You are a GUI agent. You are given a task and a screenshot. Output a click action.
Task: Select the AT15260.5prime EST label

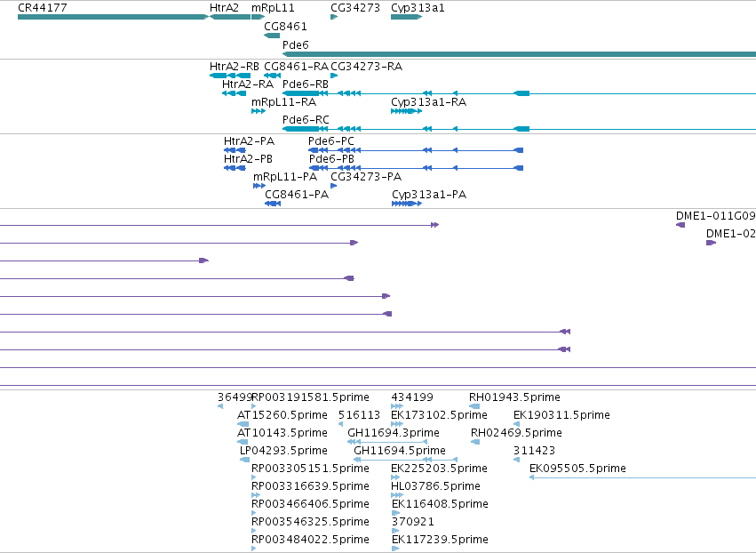(283, 415)
